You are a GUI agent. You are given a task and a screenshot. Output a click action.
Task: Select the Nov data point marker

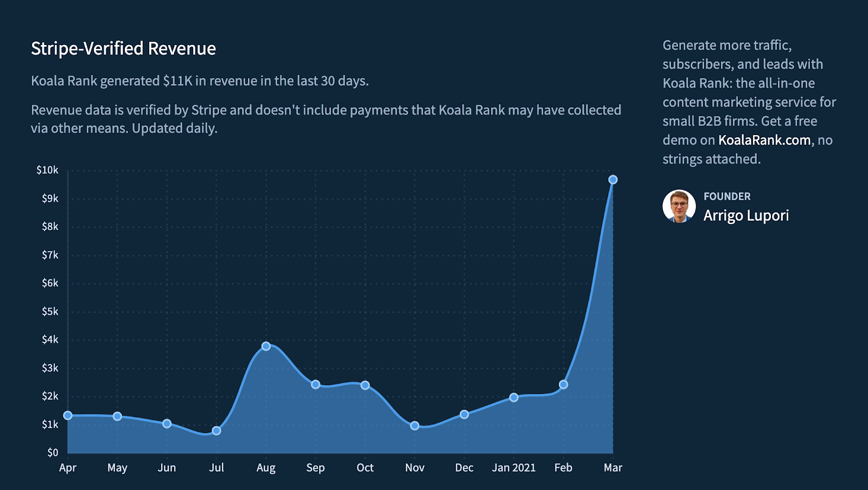[414, 426]
